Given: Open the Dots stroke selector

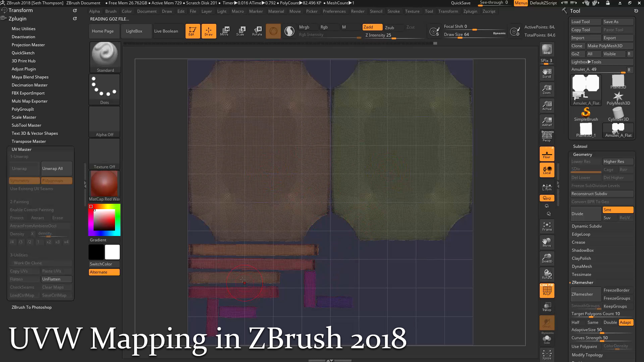Looking at the screenshot, I should coord(105,89).
